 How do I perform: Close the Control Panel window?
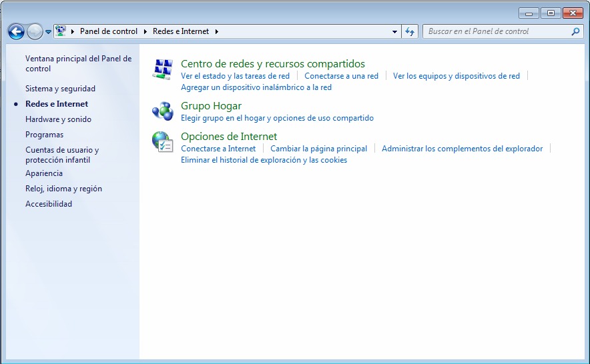[573, 13]
